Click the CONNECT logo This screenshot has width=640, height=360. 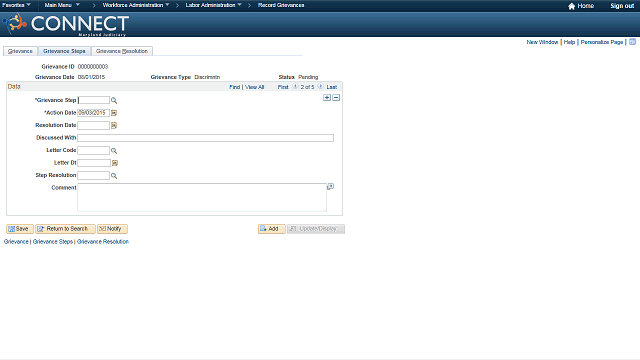coord(67,24)
